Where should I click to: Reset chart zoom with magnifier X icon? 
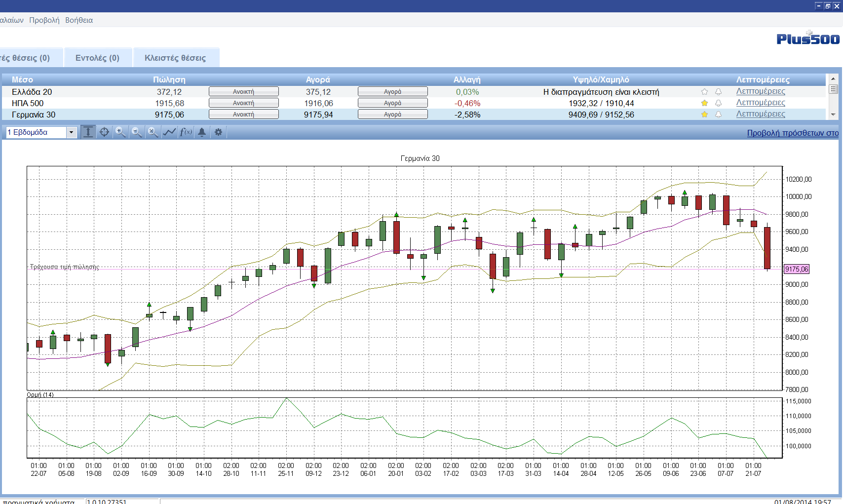(153, 132)
